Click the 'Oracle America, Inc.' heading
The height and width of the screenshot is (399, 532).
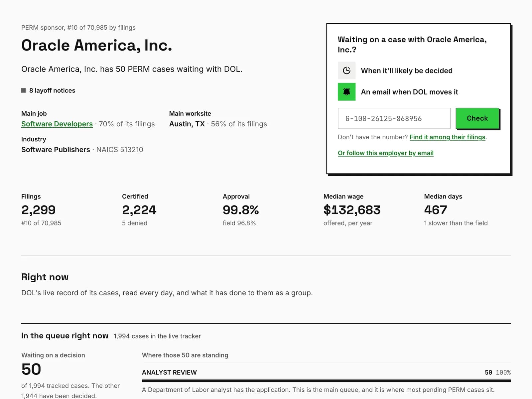(x=97, y=45)
